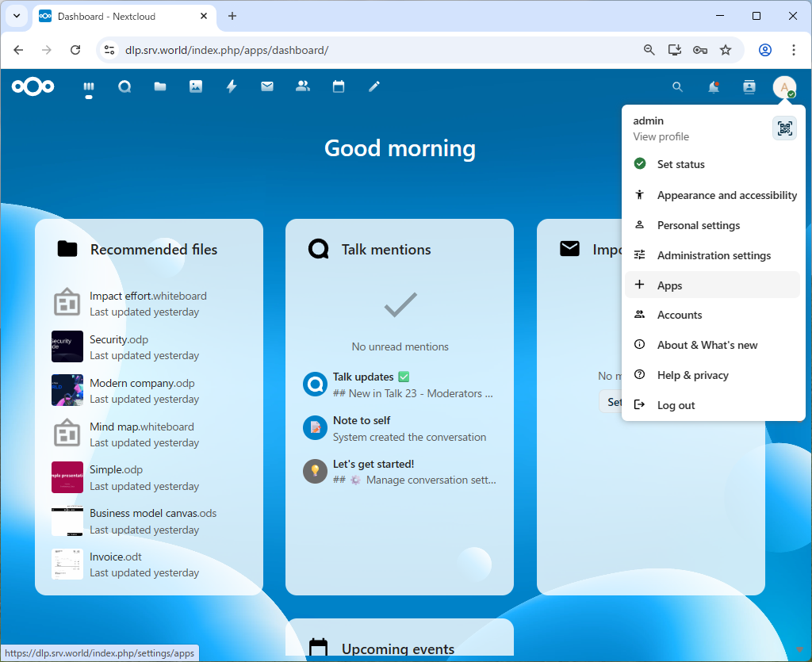Open Appearance and accessibility settings

[713, 195]
